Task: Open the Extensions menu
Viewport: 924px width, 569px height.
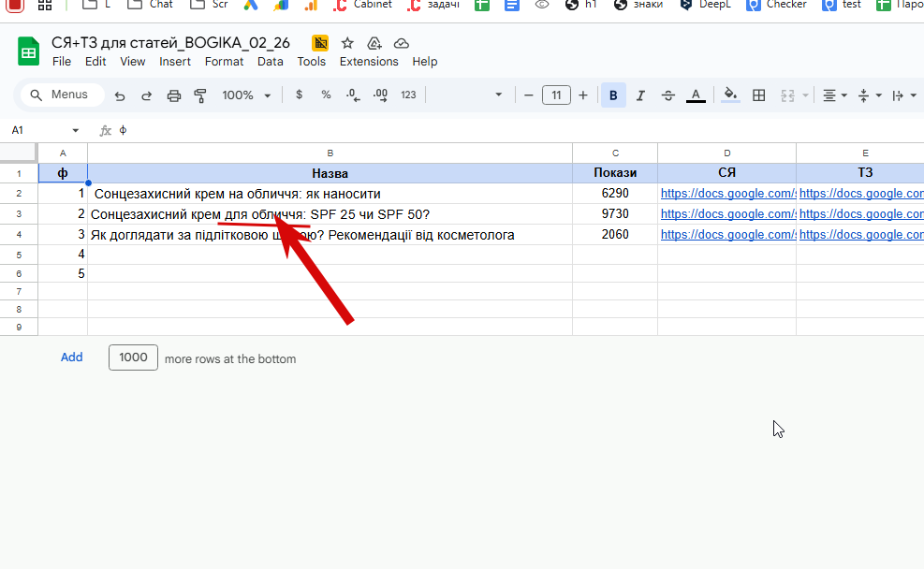Action: (369, 62)
